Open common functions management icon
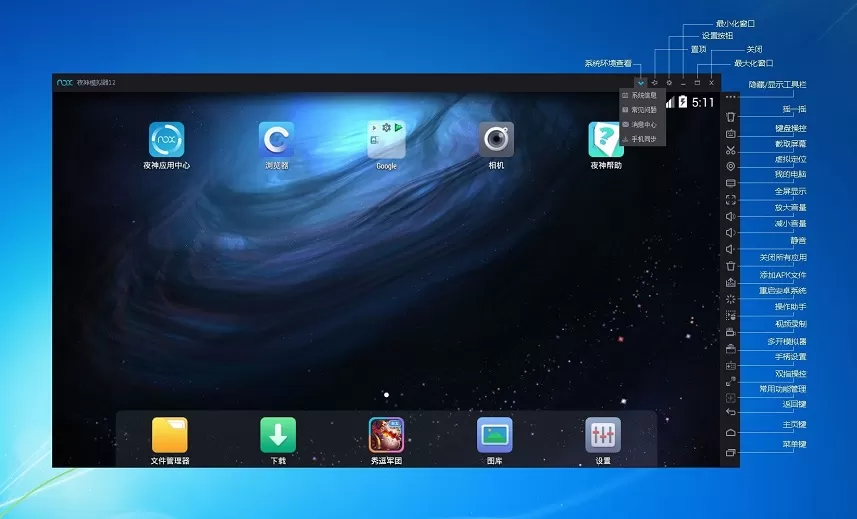The height and width of the screenshot is (519, 857). (x=731, y=398)
